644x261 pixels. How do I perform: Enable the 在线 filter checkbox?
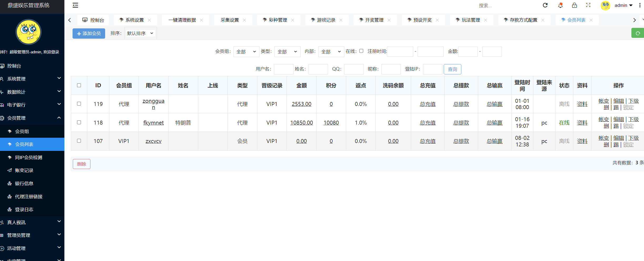tap(361, 51)
